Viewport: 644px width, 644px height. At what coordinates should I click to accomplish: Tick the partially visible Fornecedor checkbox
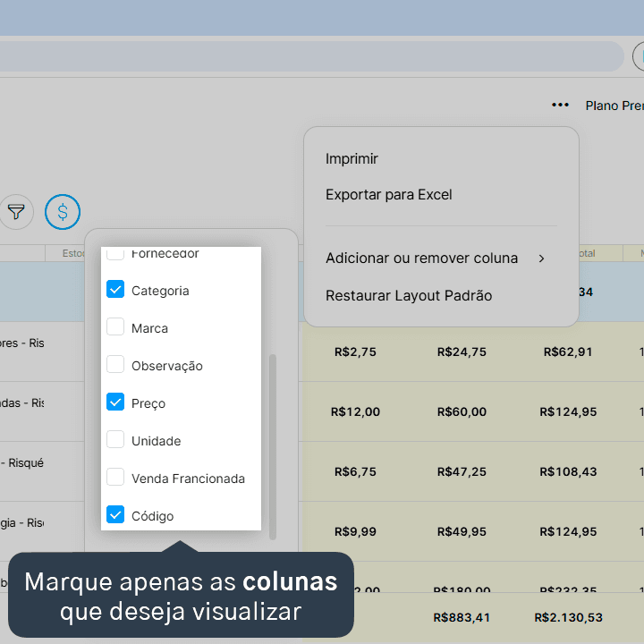point(115,253)
